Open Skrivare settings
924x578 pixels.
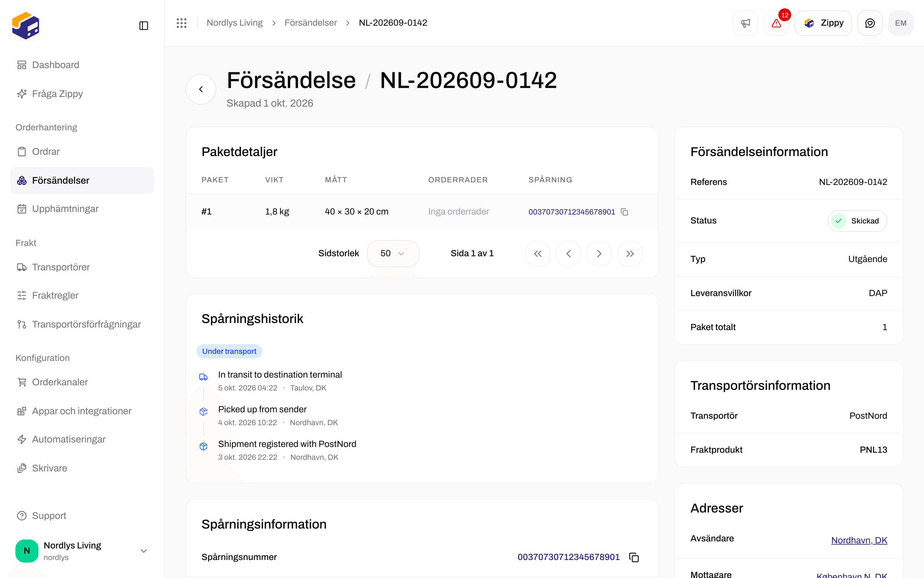[82, 468]
